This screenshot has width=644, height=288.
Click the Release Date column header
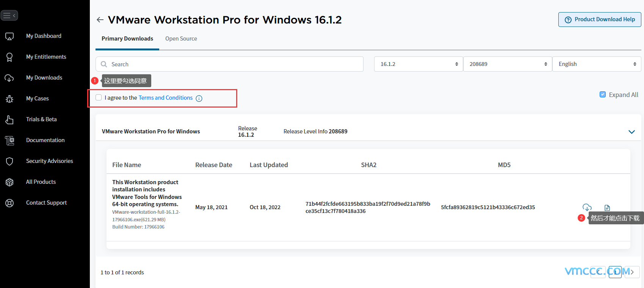tap(214, 165)
